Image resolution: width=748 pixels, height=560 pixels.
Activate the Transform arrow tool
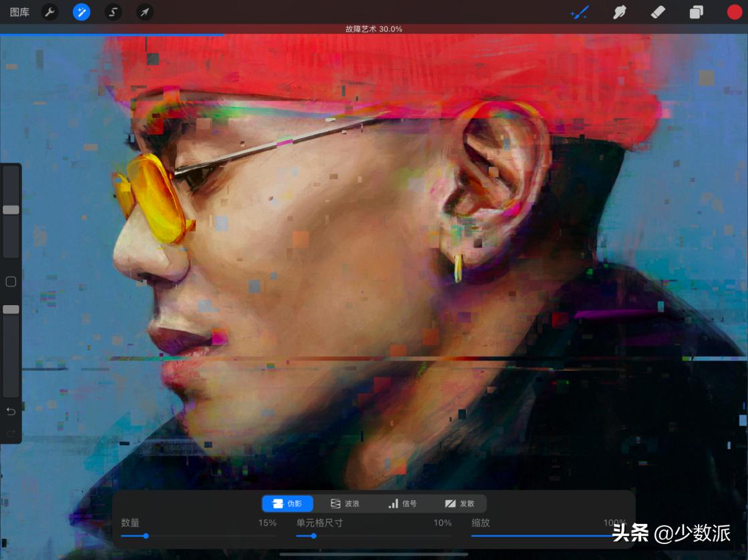[x=144, y=12]
